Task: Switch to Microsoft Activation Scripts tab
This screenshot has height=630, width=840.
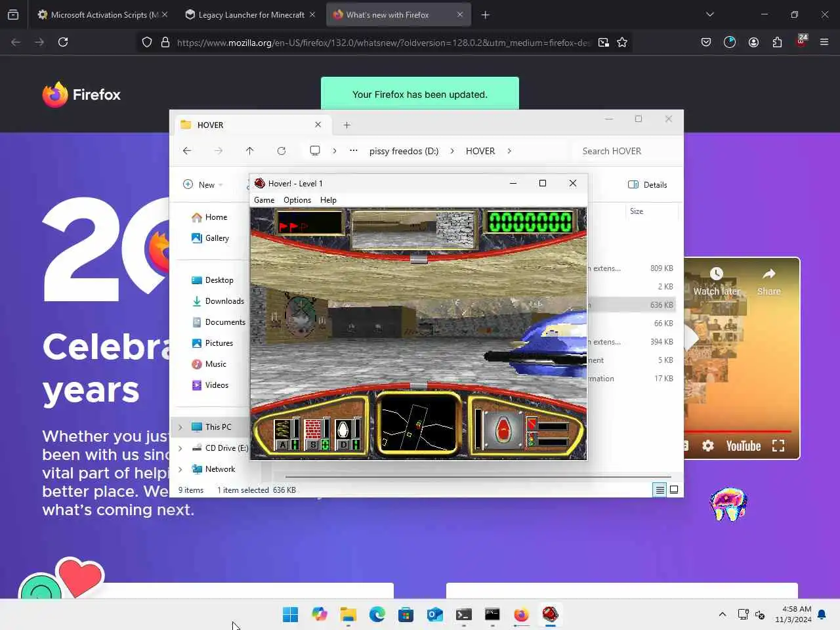Action: [103, 14]
